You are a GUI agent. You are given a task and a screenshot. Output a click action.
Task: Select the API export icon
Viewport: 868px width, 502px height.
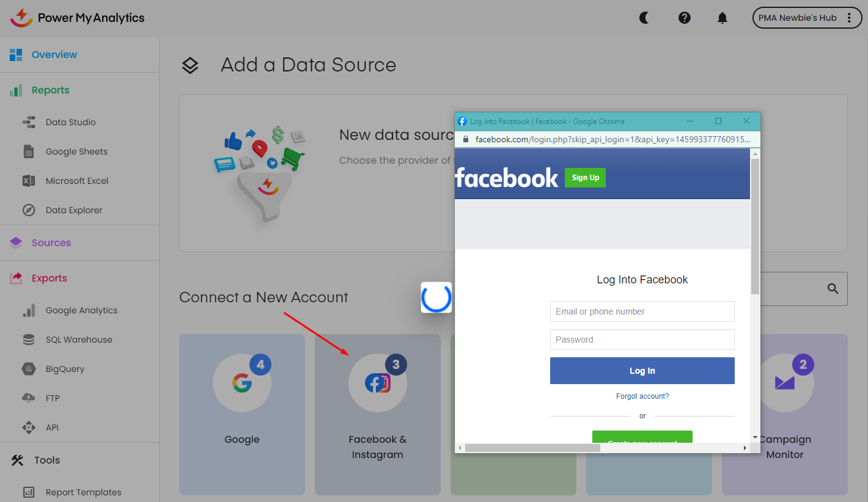[29, 427]
